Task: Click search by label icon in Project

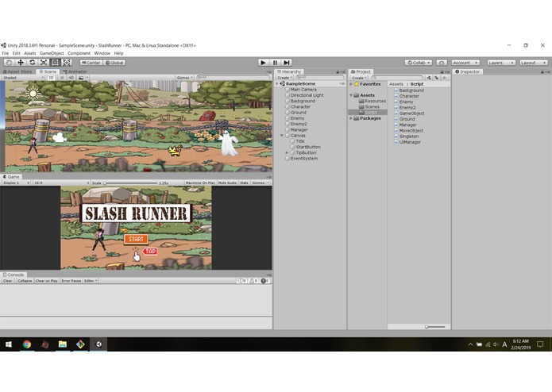Action: [x=437, y=78]
